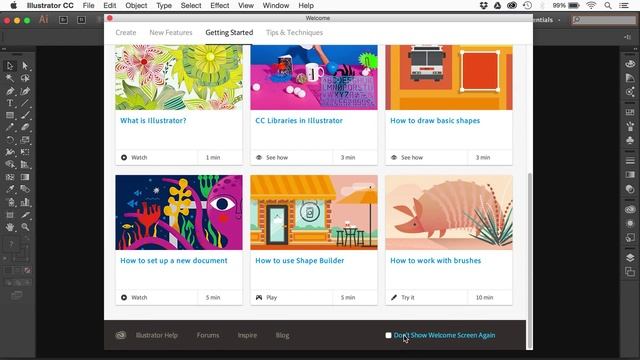Open the Creative Cloud Libraries panel icon
Screen dimensions: 640x360
pyautogui.click(x=630, y=209)
